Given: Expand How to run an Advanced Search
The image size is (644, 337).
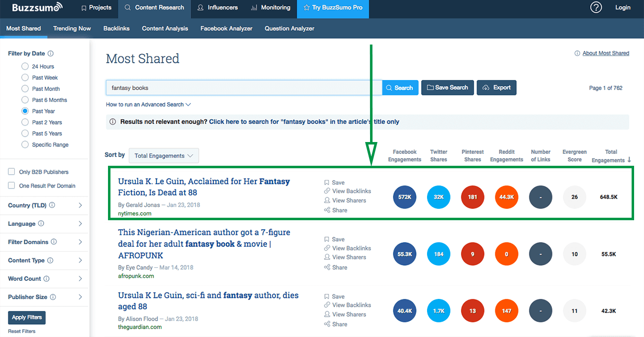Looking at the screenshot, I should (148, 104).
